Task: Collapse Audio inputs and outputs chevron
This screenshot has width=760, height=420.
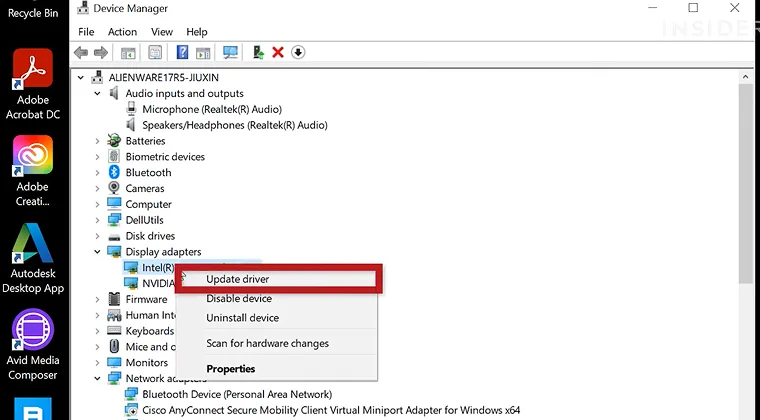Action: [x=97, y=93]
